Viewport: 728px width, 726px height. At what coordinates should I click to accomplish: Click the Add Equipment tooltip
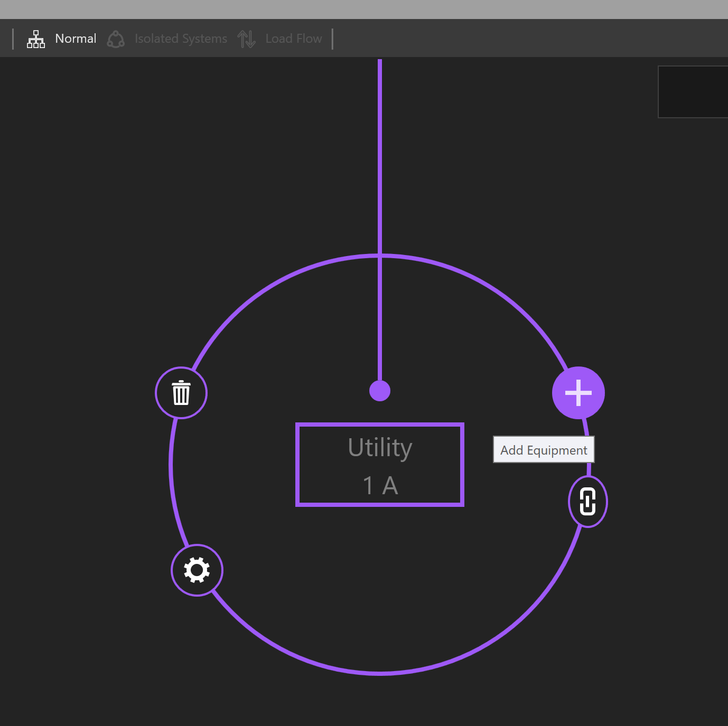point(544,450)
